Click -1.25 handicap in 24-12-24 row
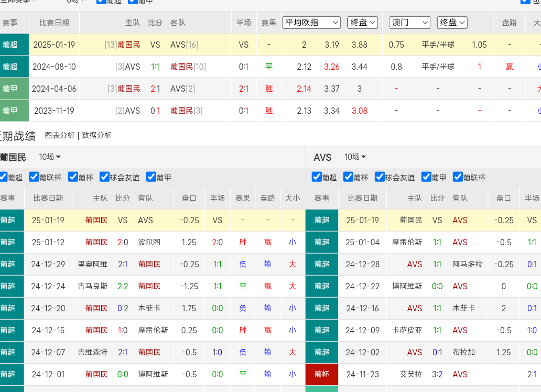The width and height of the screenshot is (541, 392). pyautogui.click(x=189, y=287)
